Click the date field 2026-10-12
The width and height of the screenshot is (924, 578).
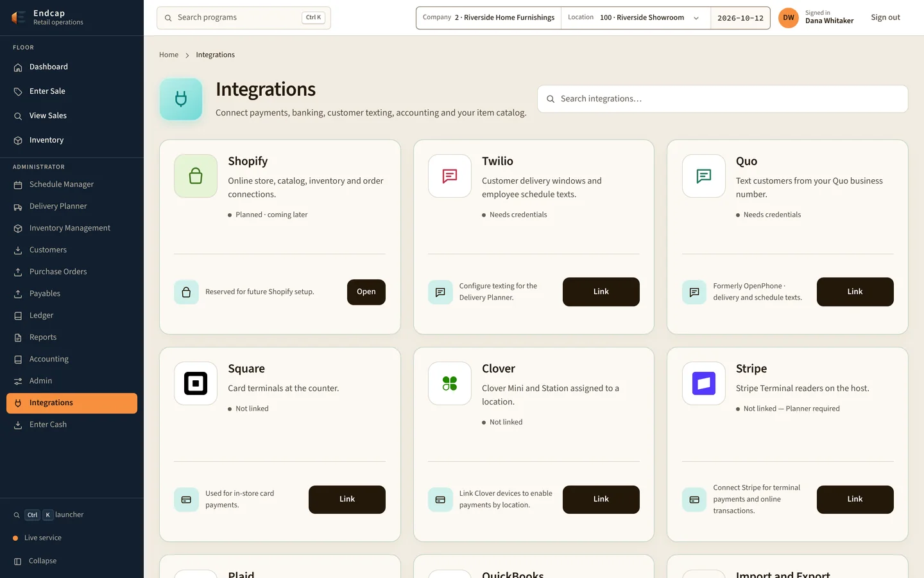coord(740,18)
